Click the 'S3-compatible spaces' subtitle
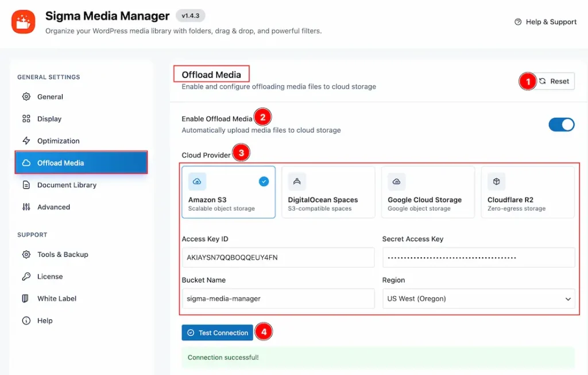Screen dimensions: 588x375 coord(319,208)
